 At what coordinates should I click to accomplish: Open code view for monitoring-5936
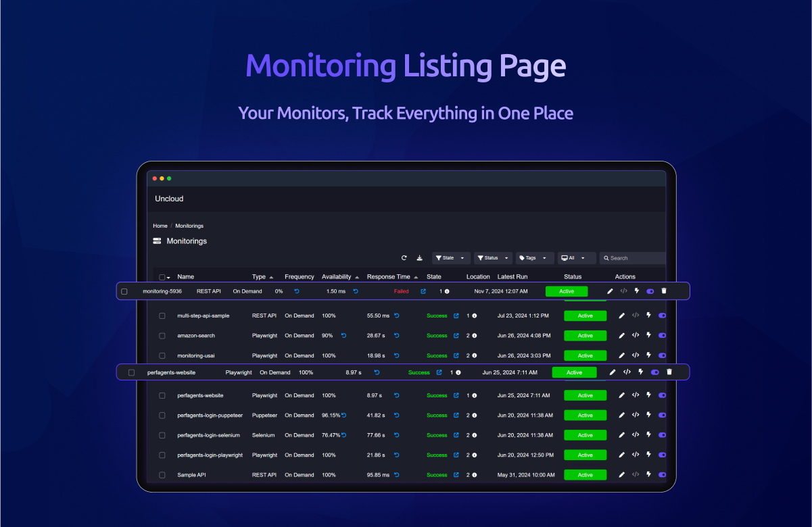(x=623, y=291)
